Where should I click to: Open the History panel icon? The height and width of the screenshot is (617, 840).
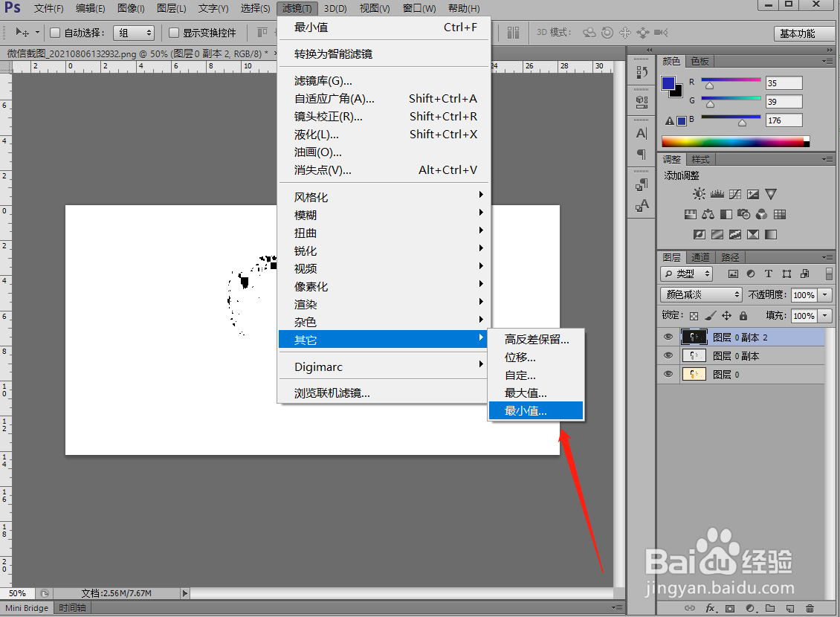point(642,72)
